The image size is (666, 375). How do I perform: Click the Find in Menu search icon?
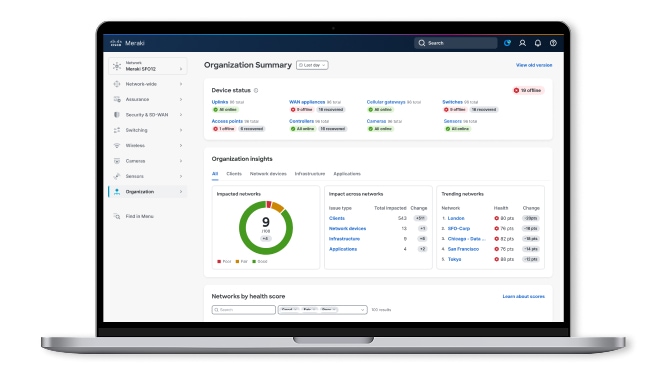coord(117,216)
